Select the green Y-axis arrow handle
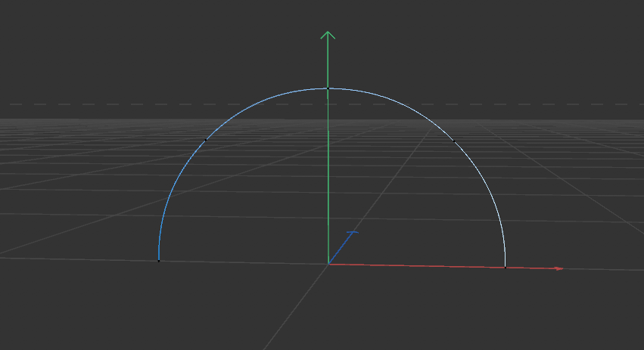This screenshot has width=644, height=350. (x=328, y=35)
